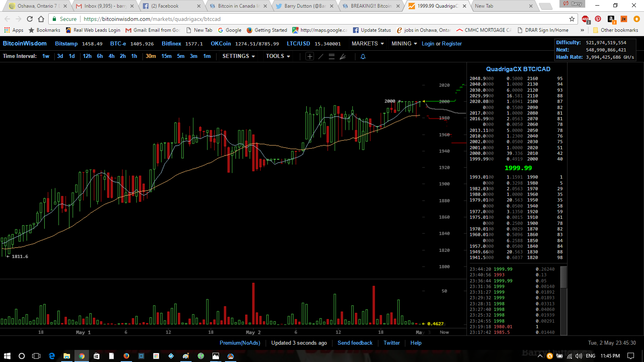The height and width of the screenshot is (362, 644).
Task: Set time interval to 12h
Action: pyautogui.click(x=87, y=56)
